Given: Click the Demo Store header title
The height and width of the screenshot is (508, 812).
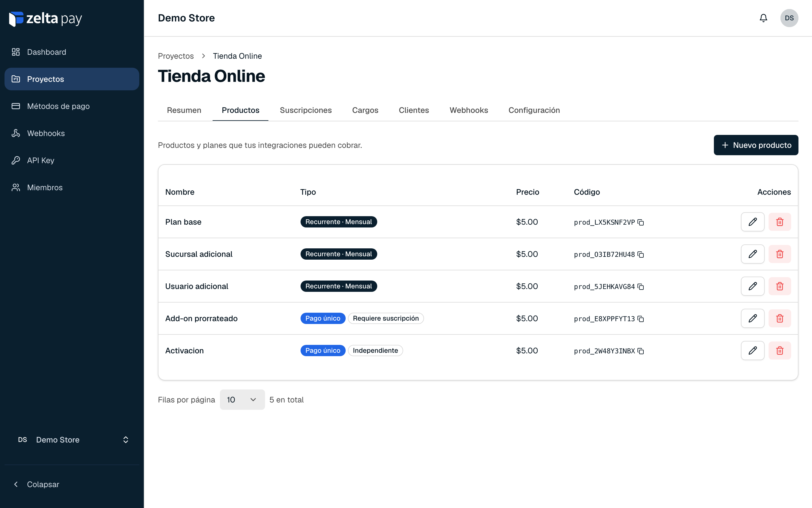Looking at the screenshot, I should pos(186,18).
